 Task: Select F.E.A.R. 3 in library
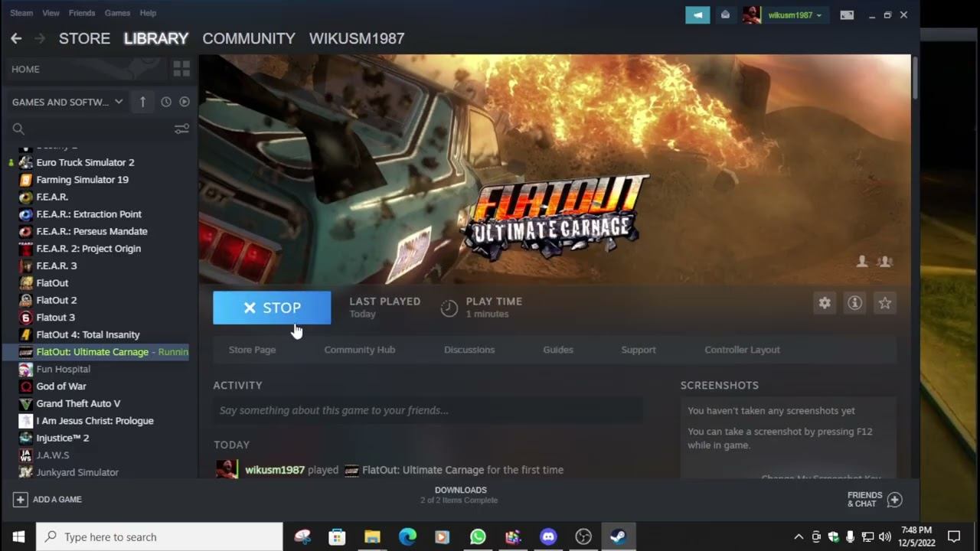point(57,266)
